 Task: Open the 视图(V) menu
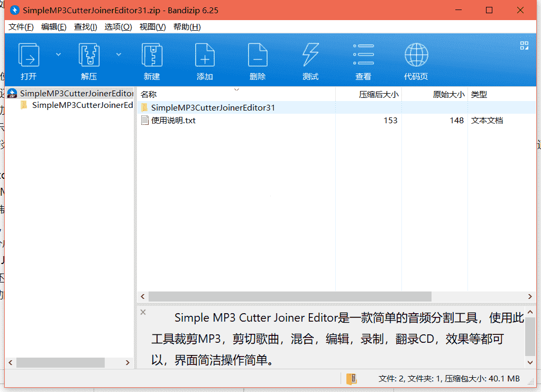(x=152, y=27)
